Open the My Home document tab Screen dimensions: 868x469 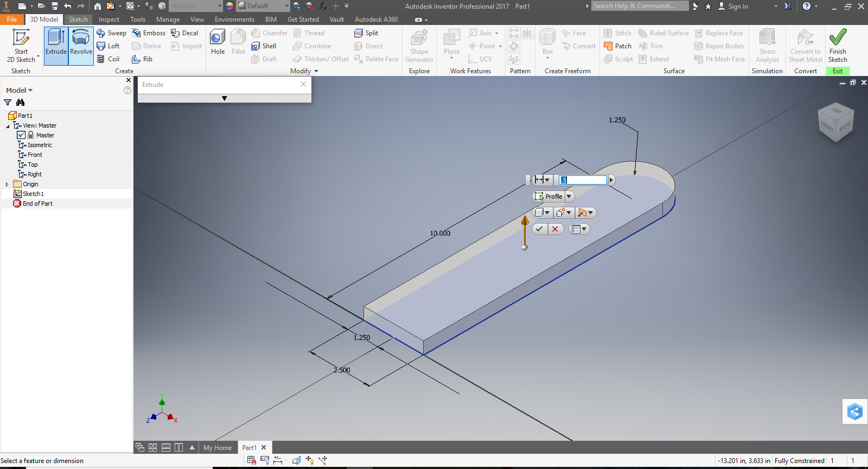pyautogui.click(x=218, y=448)
